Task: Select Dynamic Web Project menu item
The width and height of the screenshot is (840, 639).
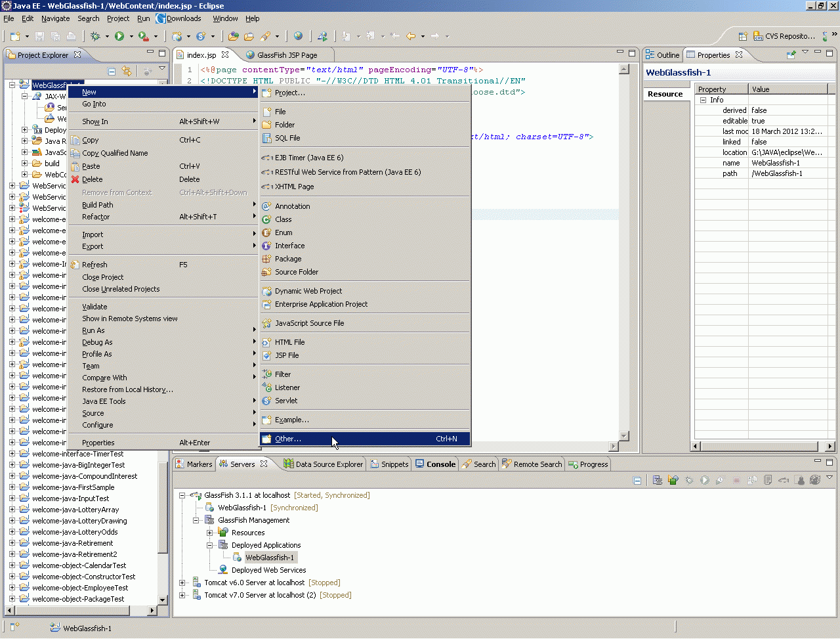Action: click(365, 291)
